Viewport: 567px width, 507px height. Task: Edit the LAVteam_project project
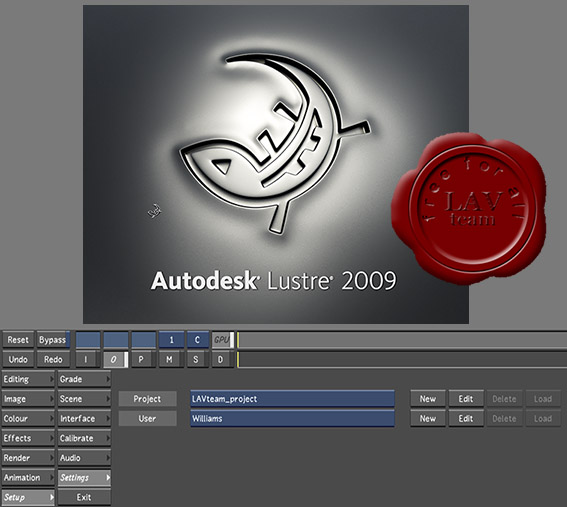466,399
